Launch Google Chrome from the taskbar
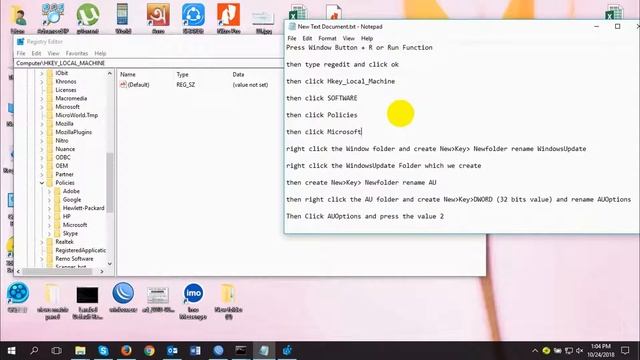 149,351
